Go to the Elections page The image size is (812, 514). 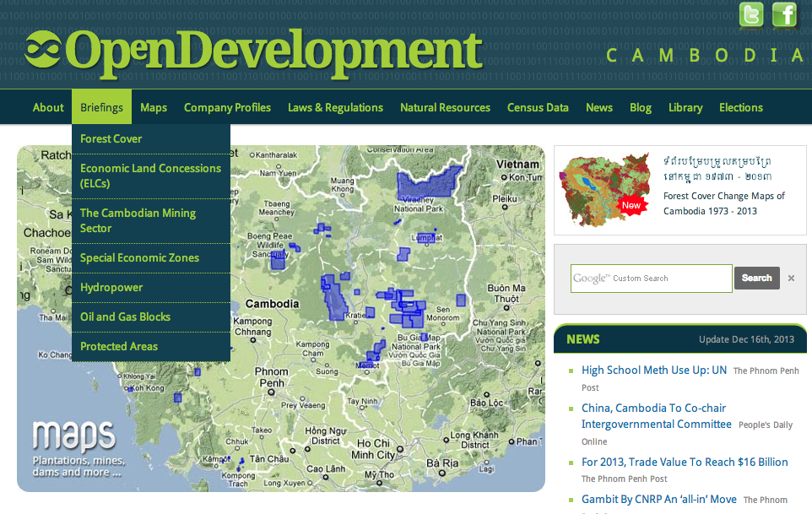[x=740, y=108]
